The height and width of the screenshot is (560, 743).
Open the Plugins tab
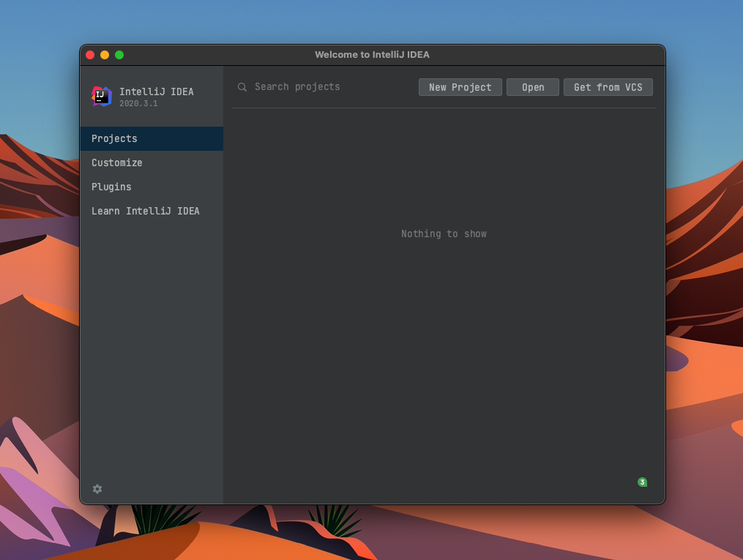point(152,187)
